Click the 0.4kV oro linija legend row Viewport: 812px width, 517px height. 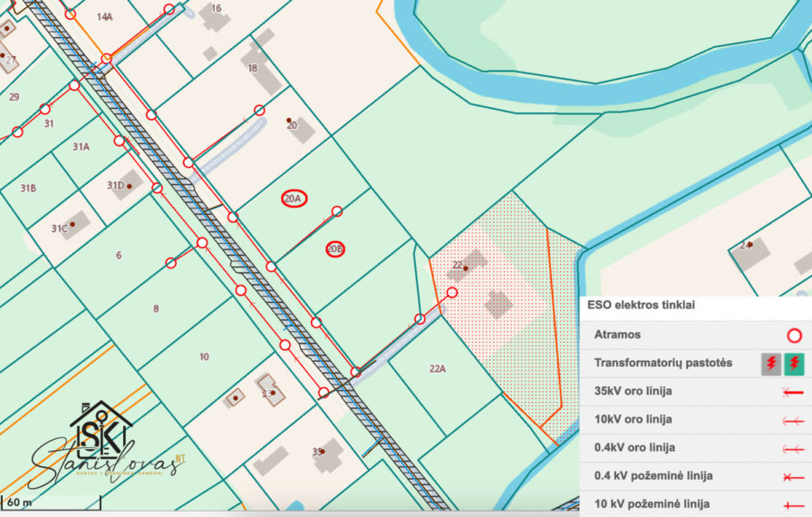click(695, 448)
